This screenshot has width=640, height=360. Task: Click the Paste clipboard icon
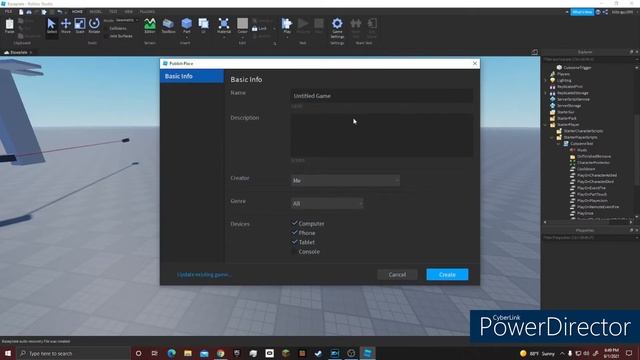point(9,26)
